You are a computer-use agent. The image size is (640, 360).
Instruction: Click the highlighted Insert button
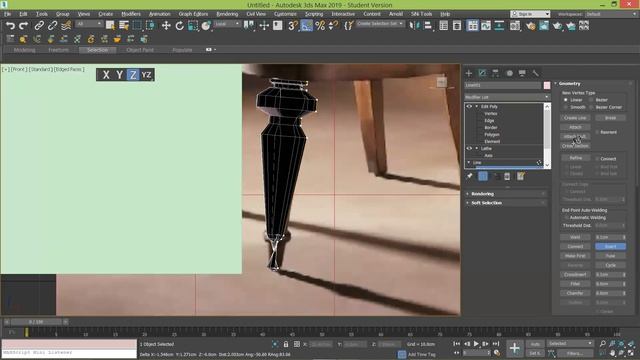click(x=610, y=247)
